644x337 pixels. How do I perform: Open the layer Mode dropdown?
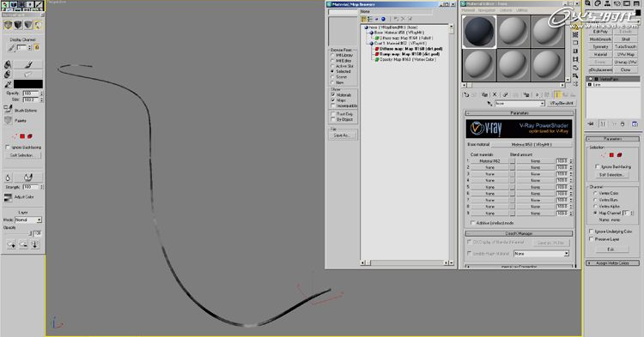coord(28,220)
